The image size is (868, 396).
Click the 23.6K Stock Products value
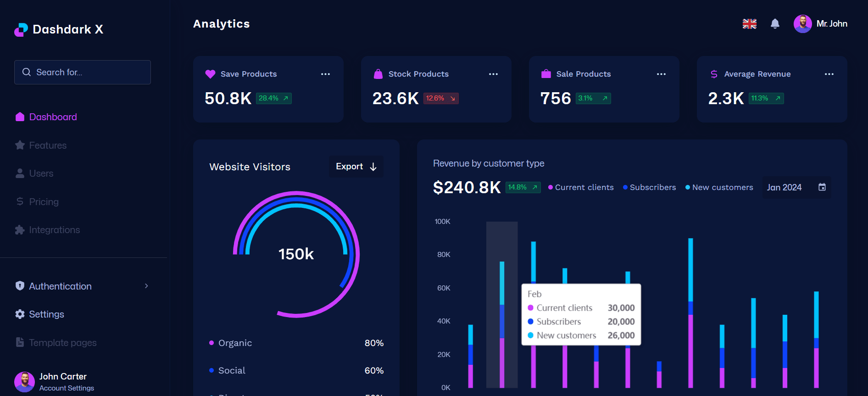point(395,98)
